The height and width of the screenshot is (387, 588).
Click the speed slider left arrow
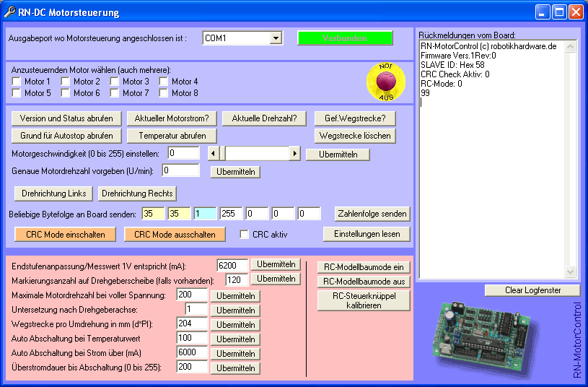pyautogui.click(x=212, y=153)
